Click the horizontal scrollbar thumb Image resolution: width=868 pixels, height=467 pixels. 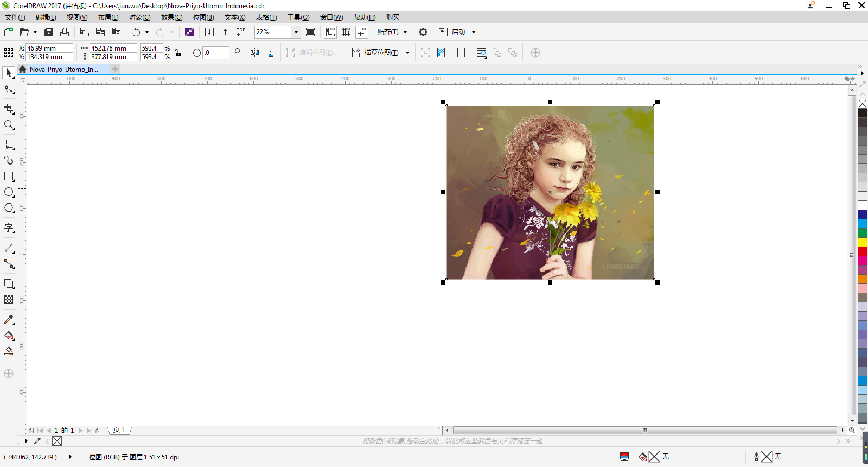coord(645,430)
